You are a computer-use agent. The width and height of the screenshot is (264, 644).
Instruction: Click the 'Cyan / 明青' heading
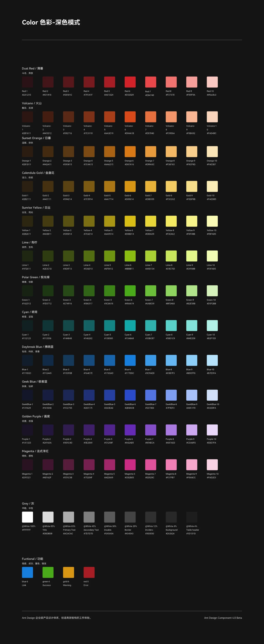(30, 311)
